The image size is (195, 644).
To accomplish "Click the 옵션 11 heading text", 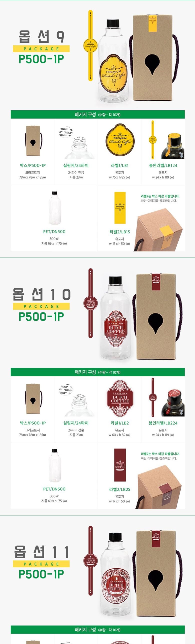I will [41, 552].
